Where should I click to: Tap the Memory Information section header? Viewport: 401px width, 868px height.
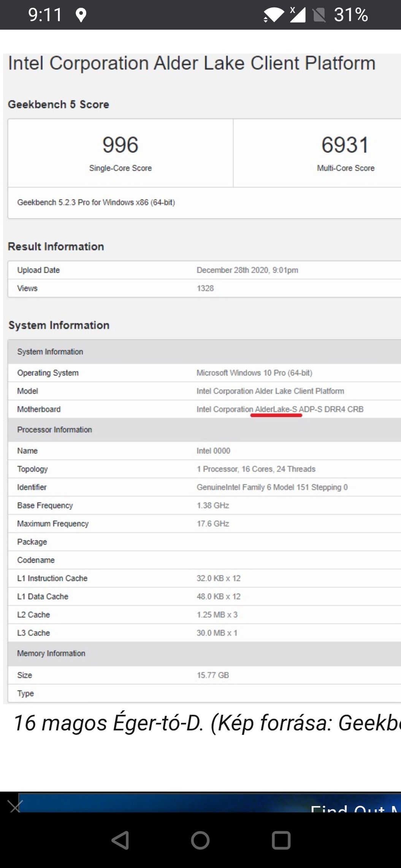pos(51,653)
